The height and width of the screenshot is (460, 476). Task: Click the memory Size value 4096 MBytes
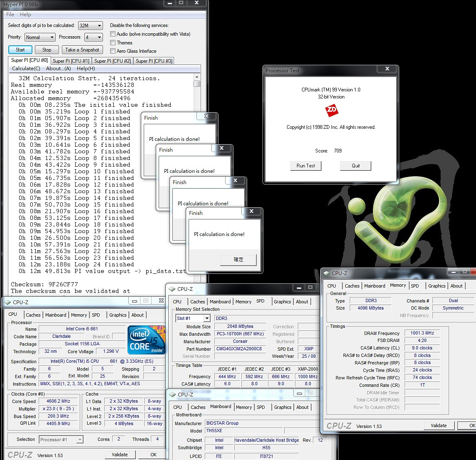[370, 308]
